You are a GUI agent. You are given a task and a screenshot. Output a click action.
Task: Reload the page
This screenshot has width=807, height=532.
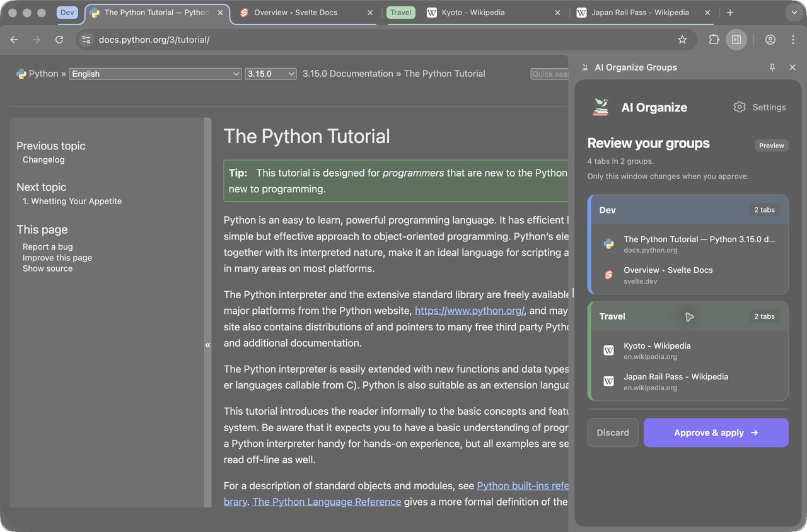[x=59, y=40]
